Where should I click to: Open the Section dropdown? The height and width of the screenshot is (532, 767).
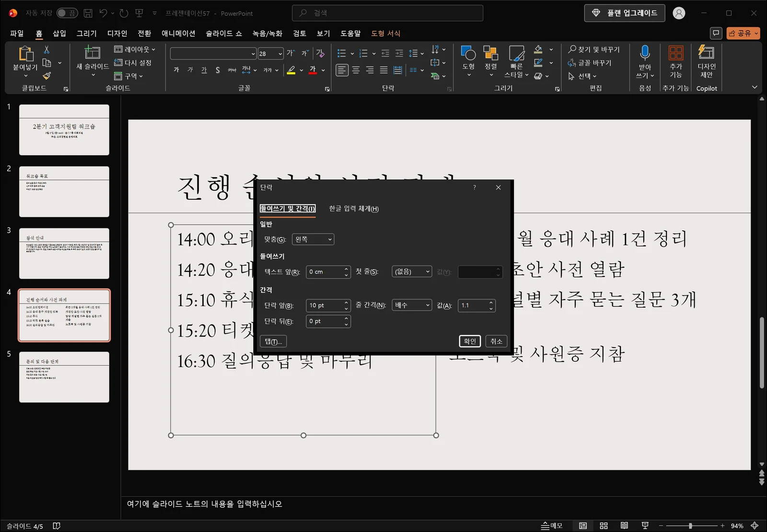pyautogui.click(x=128, y=76)
